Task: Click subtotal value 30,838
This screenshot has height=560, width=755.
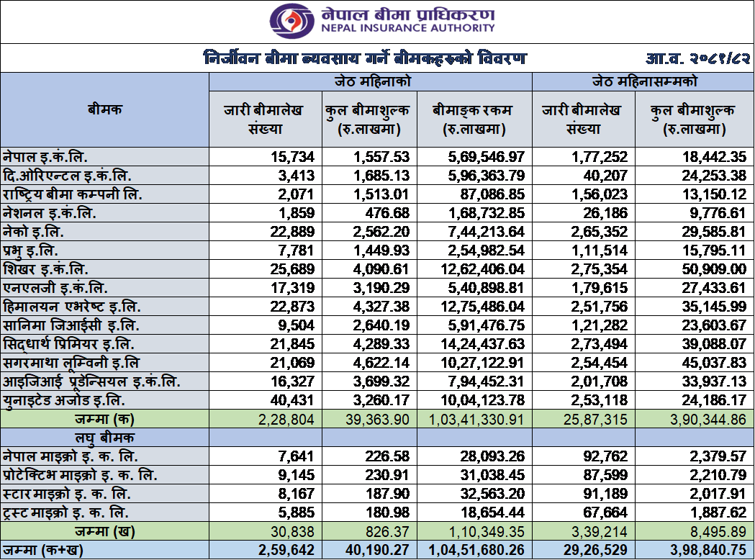Action: pyautogui.click(x=292, y=532)
